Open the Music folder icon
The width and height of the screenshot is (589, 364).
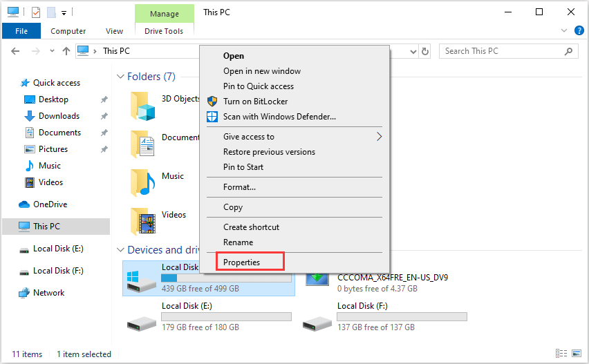click(x=143, y=183)
